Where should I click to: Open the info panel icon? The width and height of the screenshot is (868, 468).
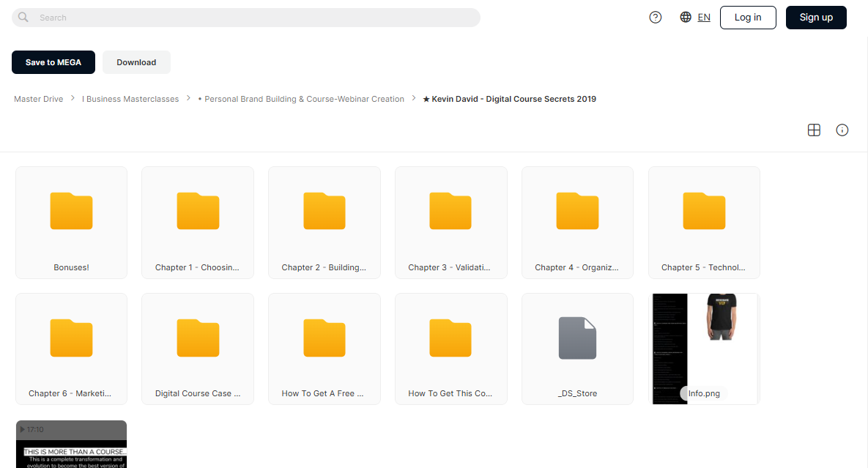pyautogui.click(x=842, y=130)
